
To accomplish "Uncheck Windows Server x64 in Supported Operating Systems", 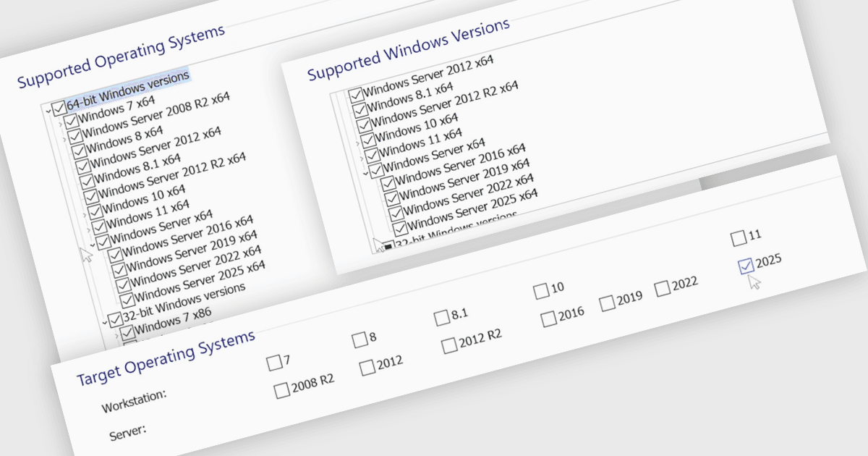I will [x=104, y=242].
